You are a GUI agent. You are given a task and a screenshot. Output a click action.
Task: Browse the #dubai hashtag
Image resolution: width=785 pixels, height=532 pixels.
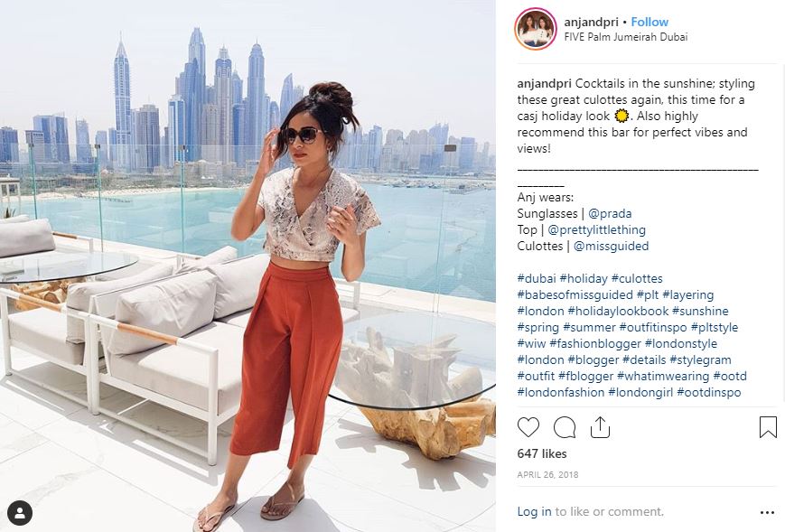pyautogui.click(x=537, y=279)
